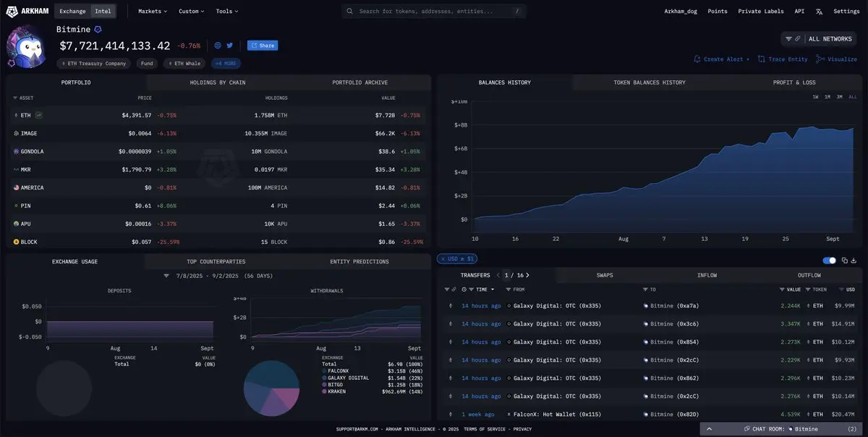Switch to Entity Predictions tab
Screen dimensions: 868x437
click(x=359, y=261)
